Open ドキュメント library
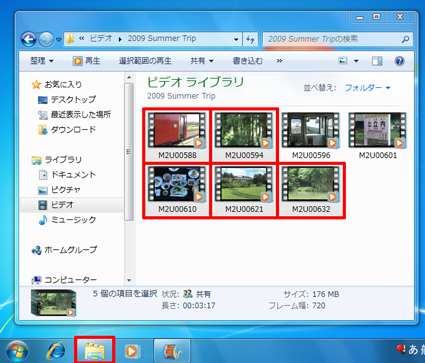 (67, 175)
